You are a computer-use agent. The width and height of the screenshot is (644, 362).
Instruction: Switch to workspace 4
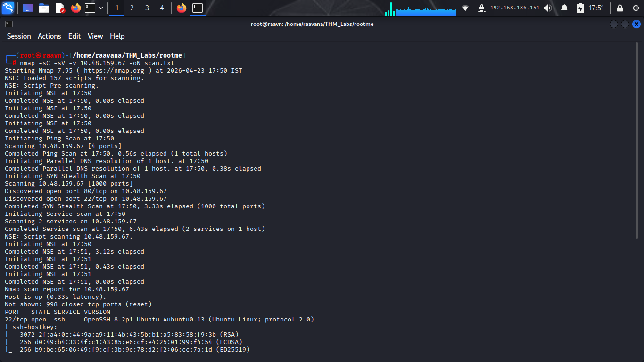(x=162, y=8)
